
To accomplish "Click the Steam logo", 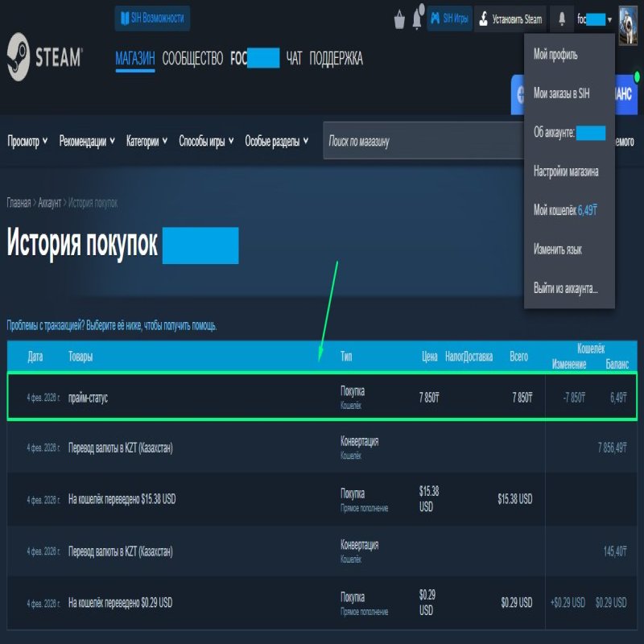I will 44,58.
